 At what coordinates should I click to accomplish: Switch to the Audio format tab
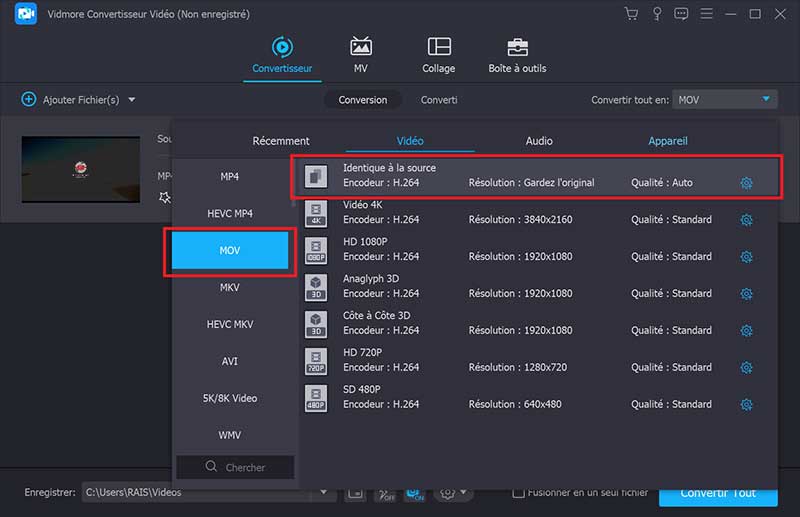(539, 141)
